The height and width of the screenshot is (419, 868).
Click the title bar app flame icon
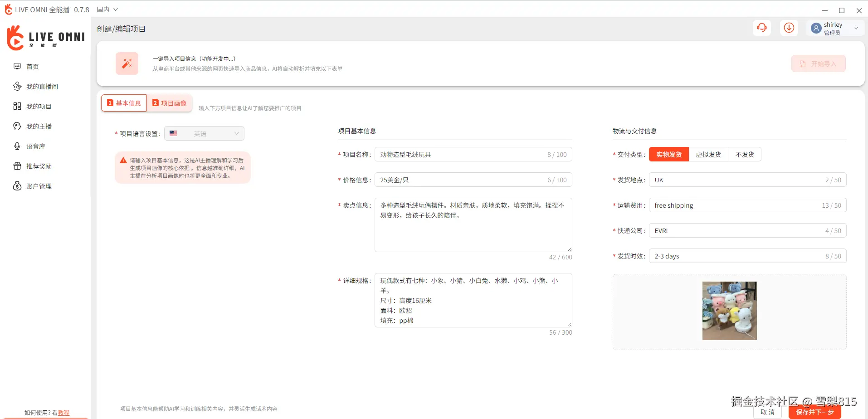click(x=8, y=9)
